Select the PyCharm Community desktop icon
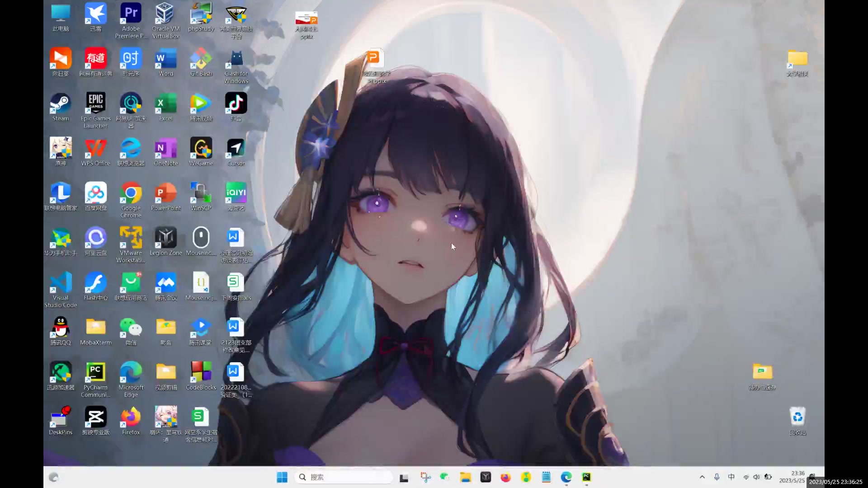 95,373
